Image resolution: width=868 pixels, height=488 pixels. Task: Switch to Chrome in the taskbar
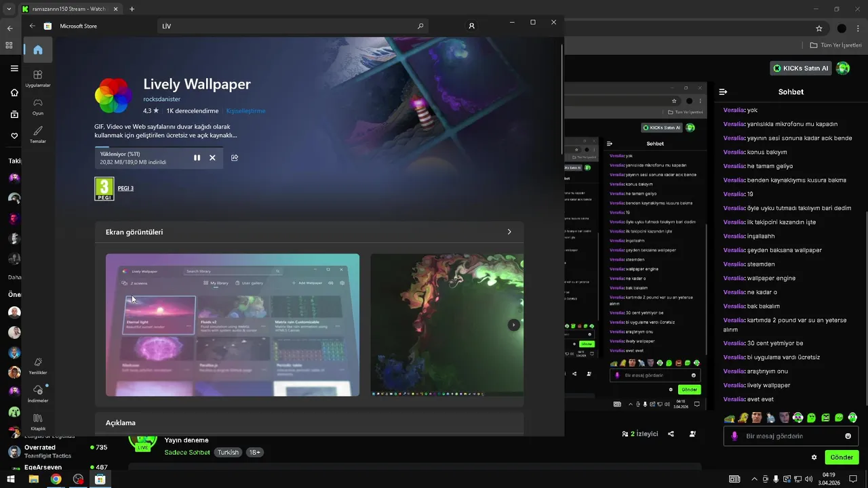tap(56, 479)
